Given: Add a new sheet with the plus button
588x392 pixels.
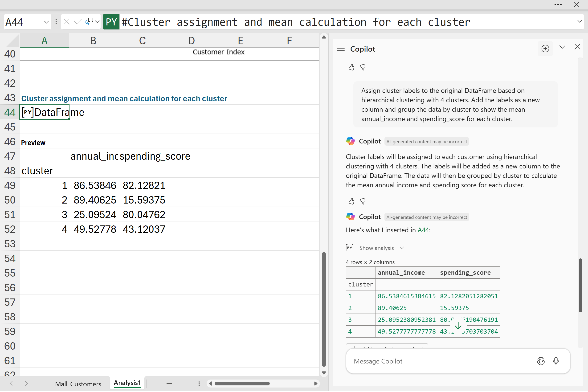Looking at the screenshot, I should click(x=169, y=384).
